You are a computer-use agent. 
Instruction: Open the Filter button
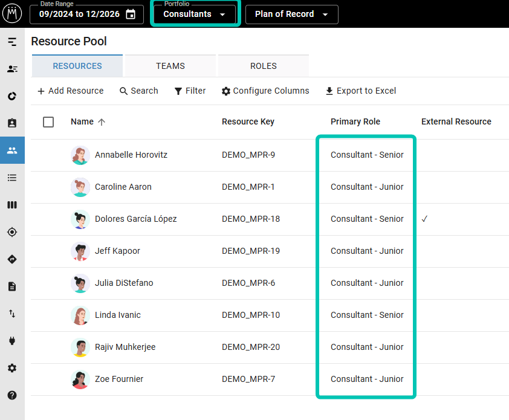[190, 91]
